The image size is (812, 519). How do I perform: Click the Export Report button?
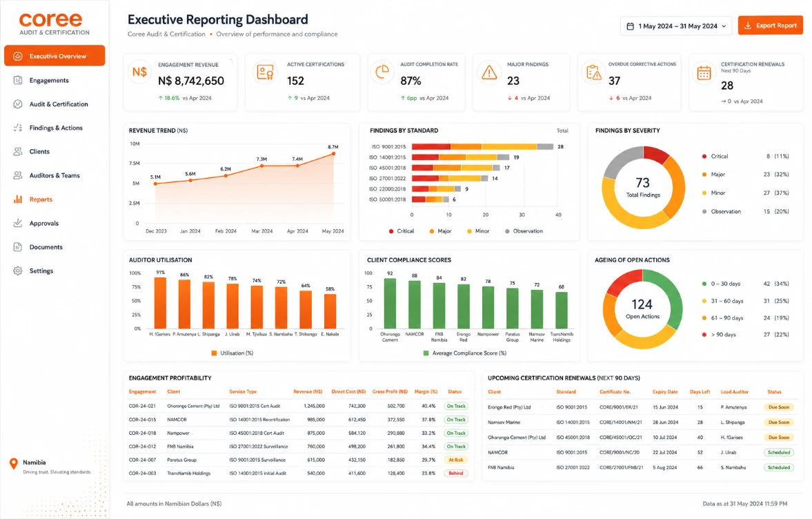point(770,26)
